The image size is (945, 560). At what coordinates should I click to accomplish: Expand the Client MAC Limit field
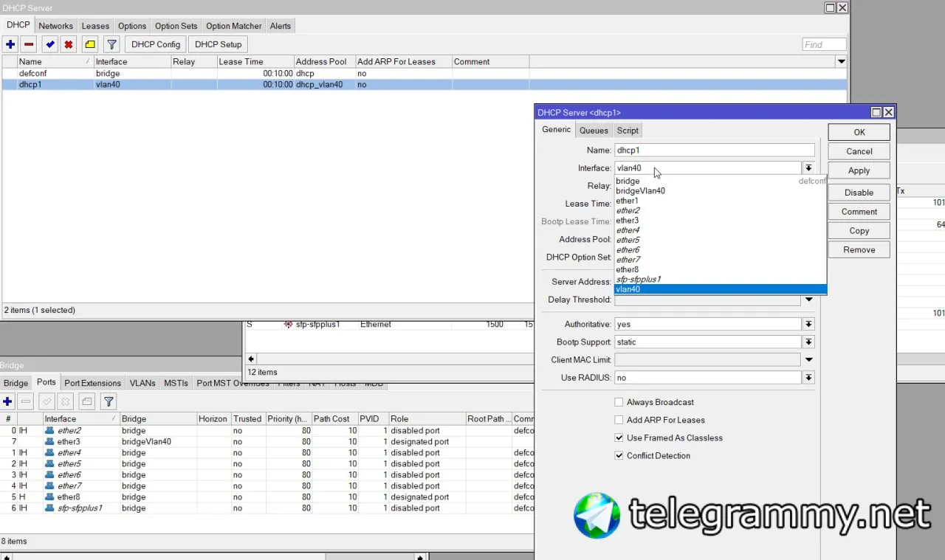coord(809,360)
